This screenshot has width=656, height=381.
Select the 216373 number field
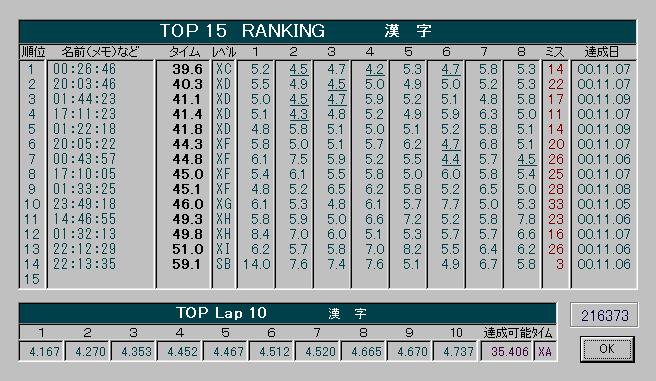(x=604, y=315)
